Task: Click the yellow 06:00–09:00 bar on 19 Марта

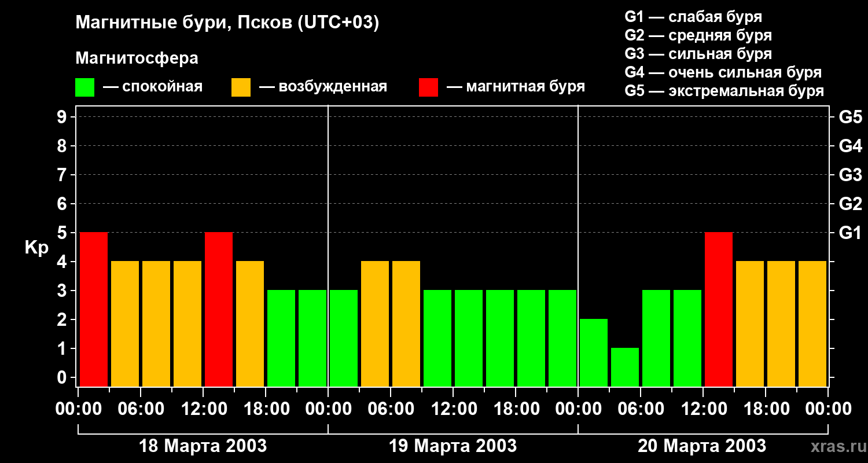Action: [406, 324]
